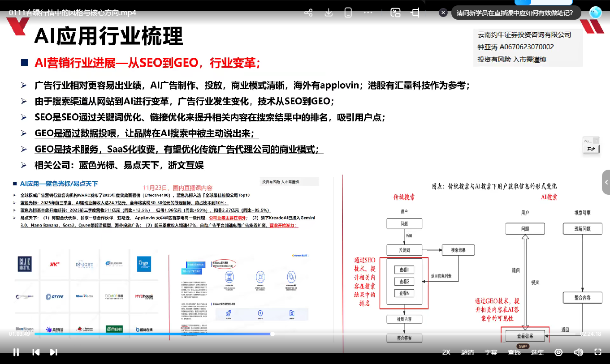Click the total duration 02:24:18
Viewport: 610px width, 364px height.
(591, 334)
